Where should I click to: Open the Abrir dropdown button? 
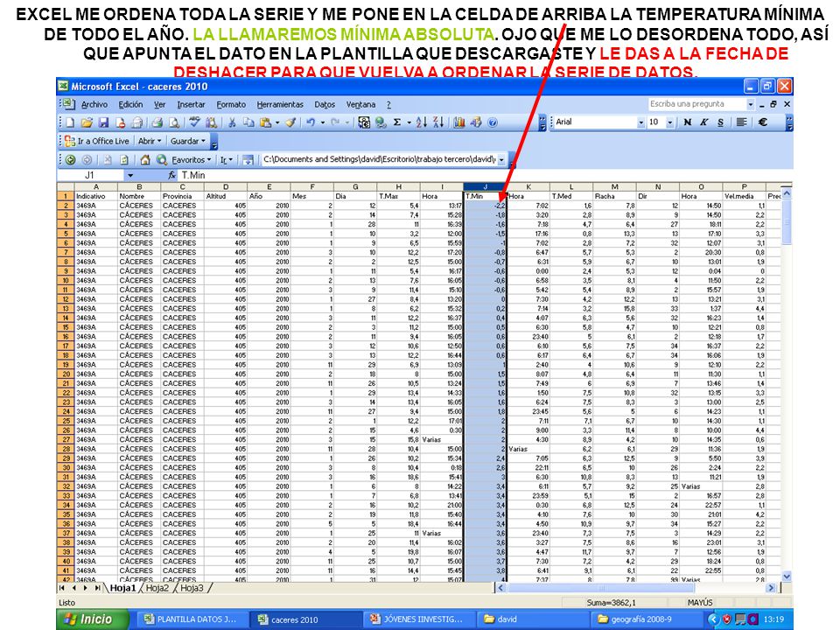click(150, 141)
